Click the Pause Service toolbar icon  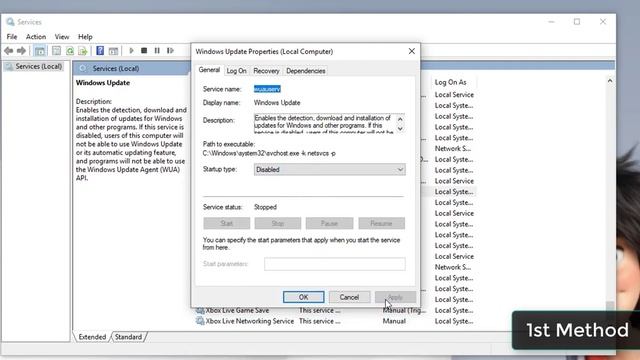pyautogui.click(x=157, y=51)
